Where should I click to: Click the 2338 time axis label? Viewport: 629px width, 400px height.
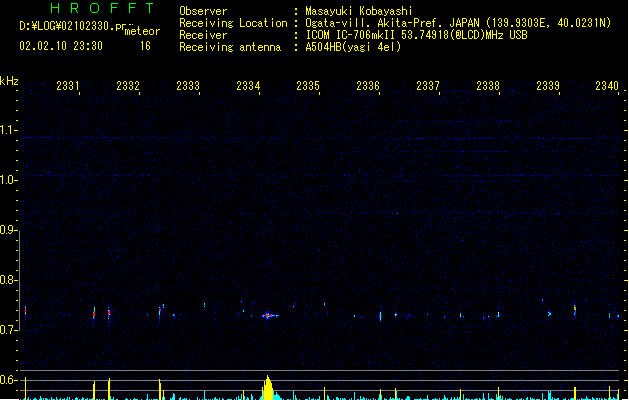pos(488,86)
